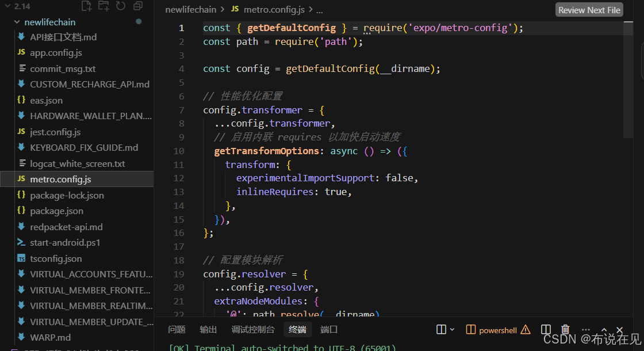Click metro.config.js in the breadcrumb
This screenshot has width=644, height=351.
coord(274,9)
